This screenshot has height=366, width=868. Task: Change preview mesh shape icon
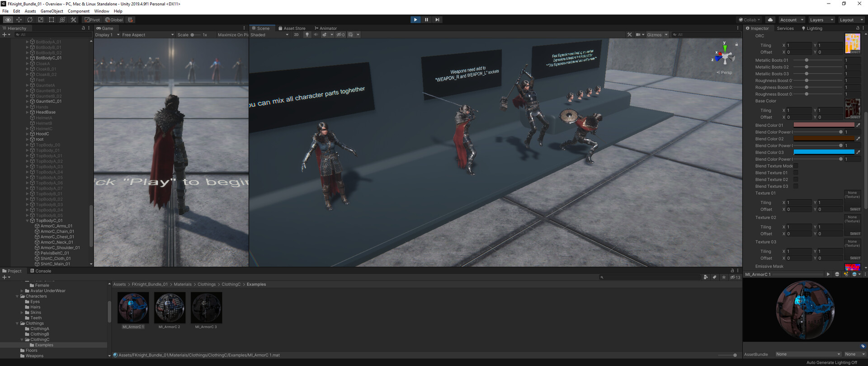[837, 274]
